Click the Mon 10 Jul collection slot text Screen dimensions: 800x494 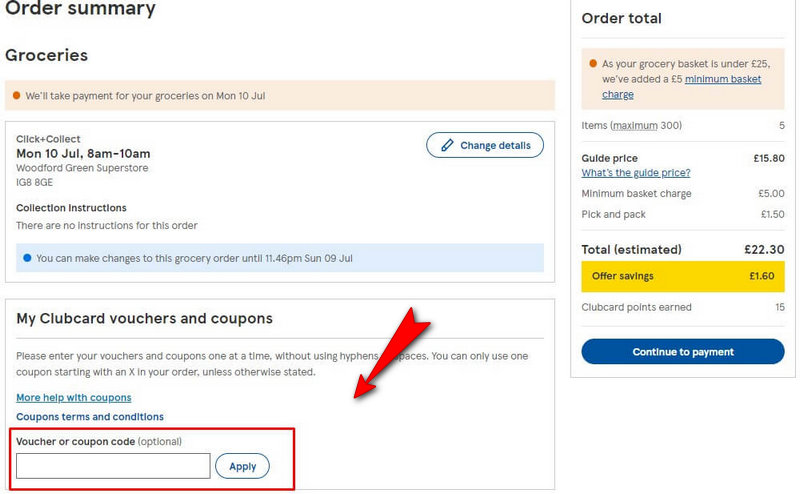83,154
